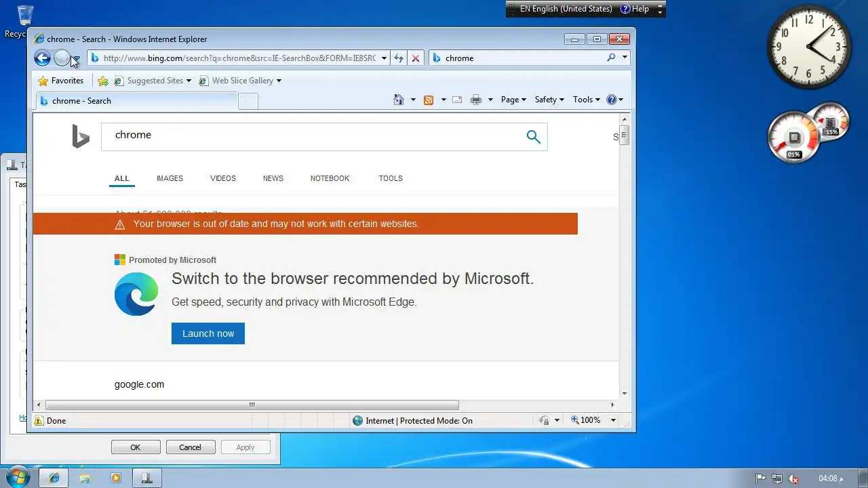Click Internet Protected Mode status text
868x488 pixels.
[x=419, y=421]
